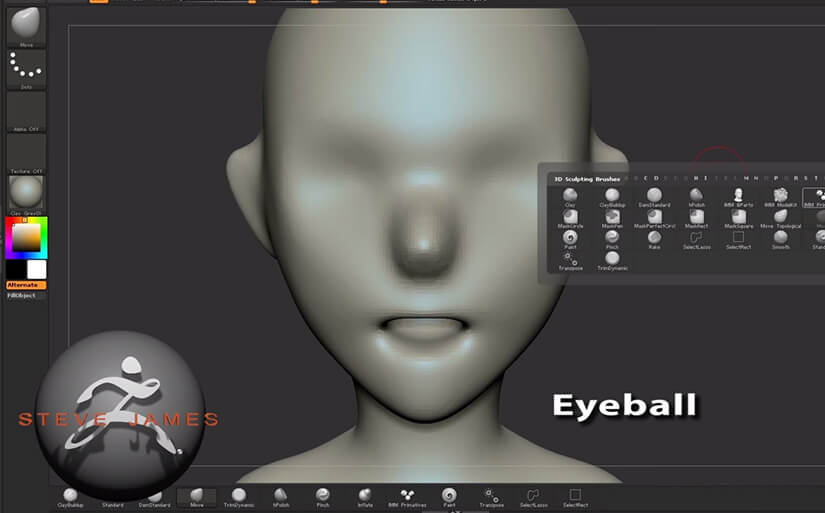Filter brushes by letter S
Image resolution: width=825 pixels, height=513 pixels.
[806, 178]
